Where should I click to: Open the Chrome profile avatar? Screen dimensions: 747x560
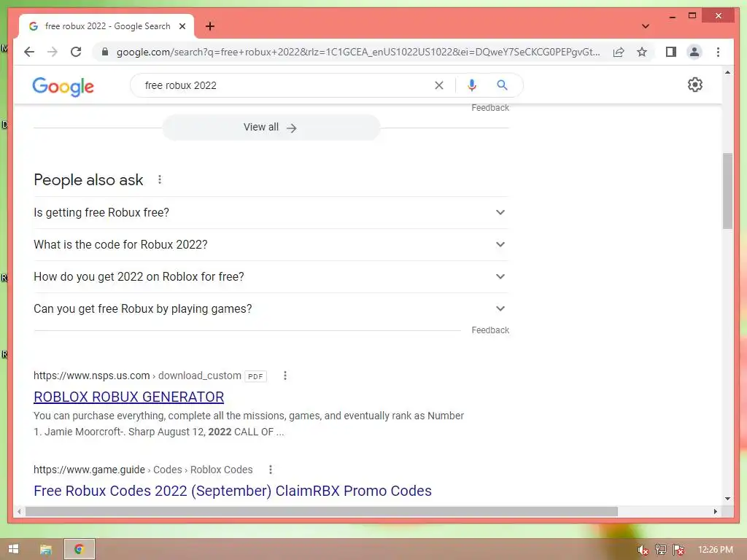(694, 52)
